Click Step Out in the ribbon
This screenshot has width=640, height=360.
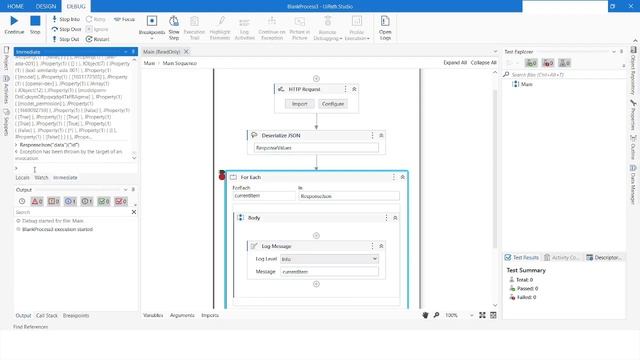[x=65, y=39]
